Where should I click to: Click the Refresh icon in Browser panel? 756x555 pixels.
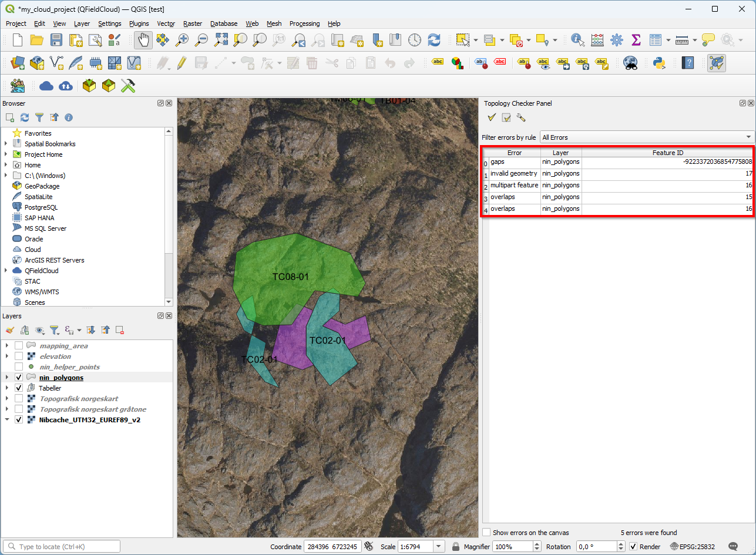pyautogui.click(x=25, y=117)
